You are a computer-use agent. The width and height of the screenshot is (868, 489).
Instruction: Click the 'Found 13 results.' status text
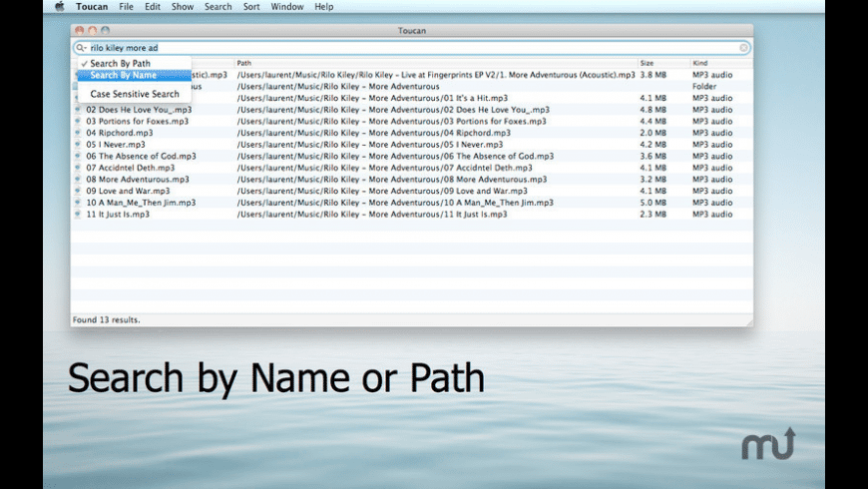(107, 320)
